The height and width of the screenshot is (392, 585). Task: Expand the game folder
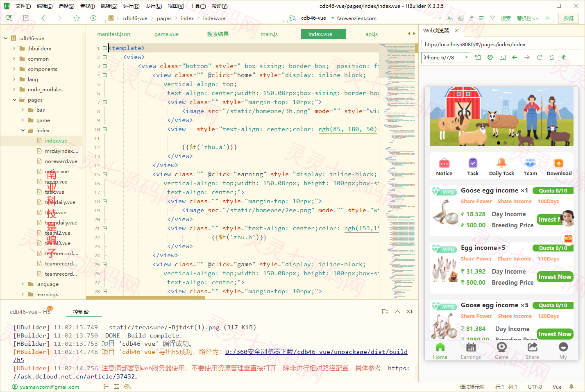coord(23,120)
